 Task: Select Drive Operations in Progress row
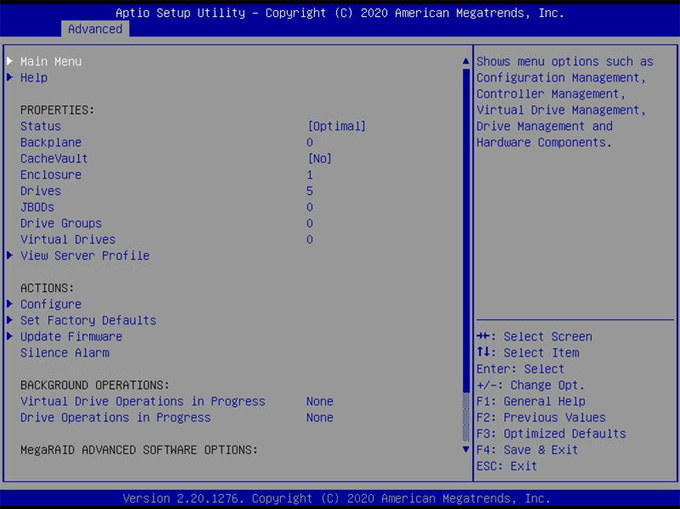(x=116, y=418)
